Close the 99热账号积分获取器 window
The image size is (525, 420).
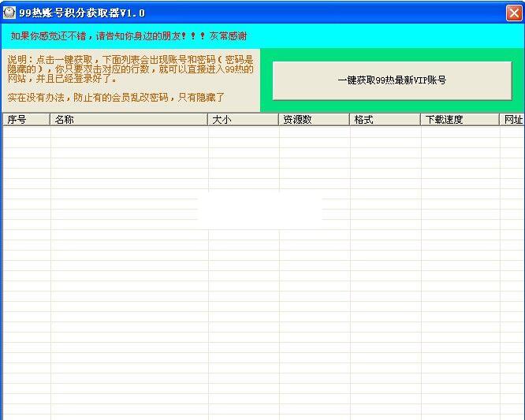513,13
